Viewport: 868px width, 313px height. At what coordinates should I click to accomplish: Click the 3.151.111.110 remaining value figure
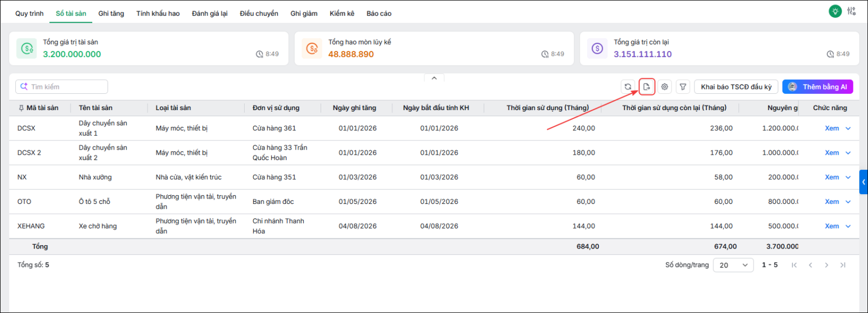pos(643,54)
